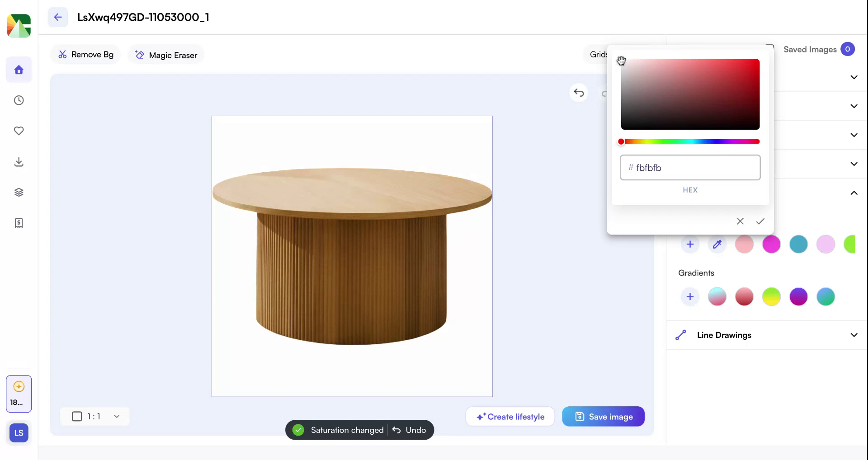
Task: Toggle the checkbox beside the 1:1 ratio
Action: pyautogui.click(x=77, y=416)
